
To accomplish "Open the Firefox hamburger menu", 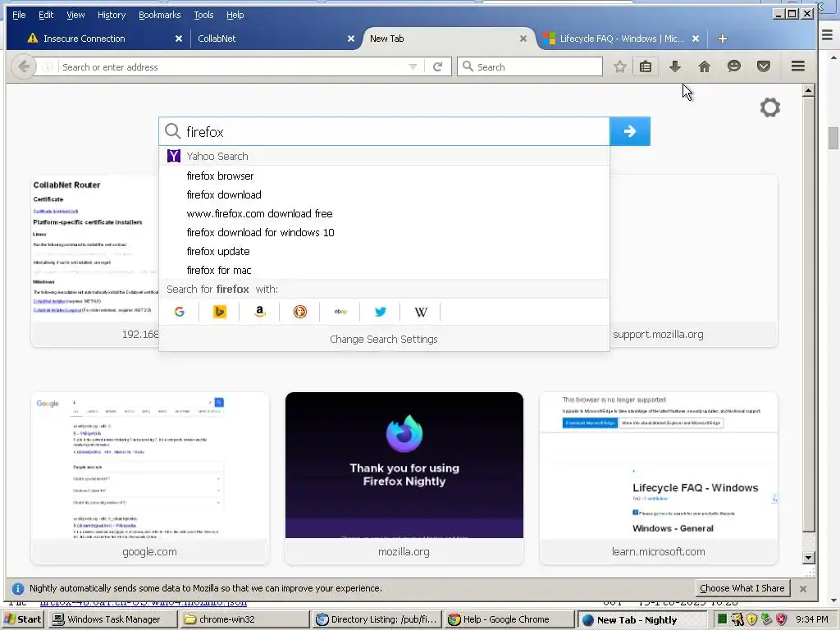I will pos(798,66).
